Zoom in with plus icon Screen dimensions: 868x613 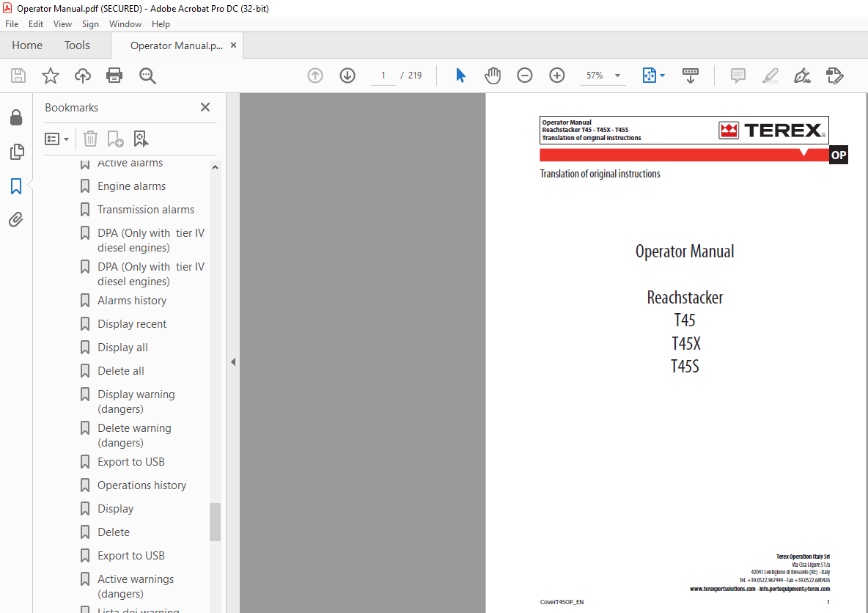(x=557, y=76)
